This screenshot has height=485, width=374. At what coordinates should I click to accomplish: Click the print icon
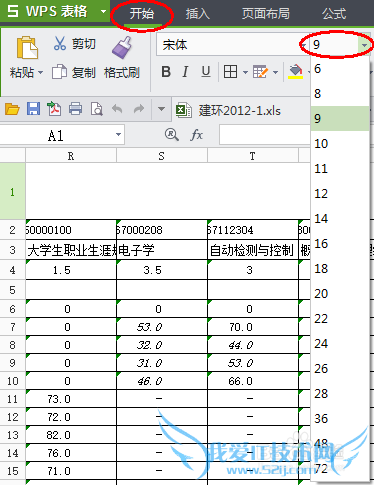[x=75, y=109]
